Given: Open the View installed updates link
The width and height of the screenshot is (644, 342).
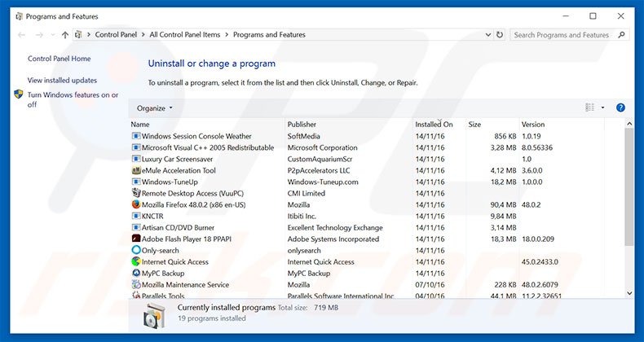Looking at the screenshot, I should [62, 81].
